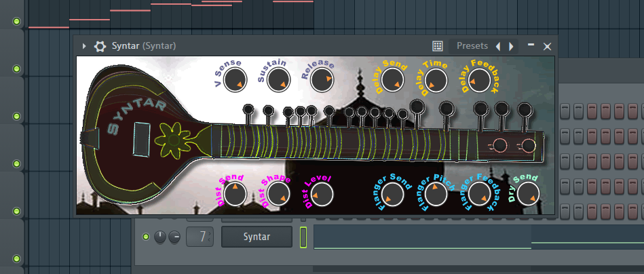
Task: Click the Dist Level knob
Action: [x=322, y=193]
